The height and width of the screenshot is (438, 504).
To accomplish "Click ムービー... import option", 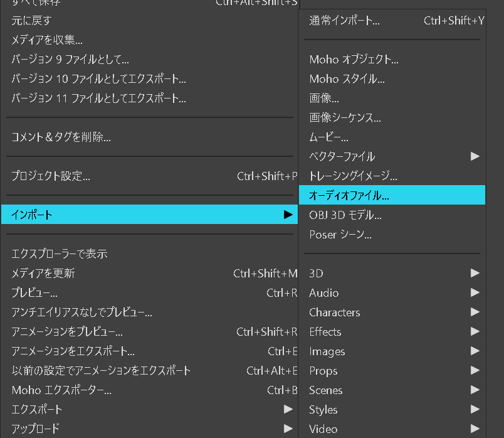I will pos(328,137).
